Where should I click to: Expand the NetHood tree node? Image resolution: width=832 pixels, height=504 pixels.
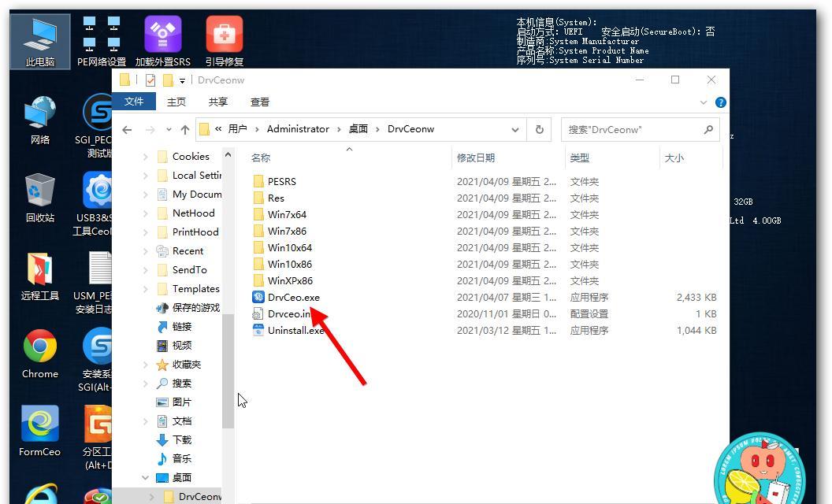tap(146, 213)
